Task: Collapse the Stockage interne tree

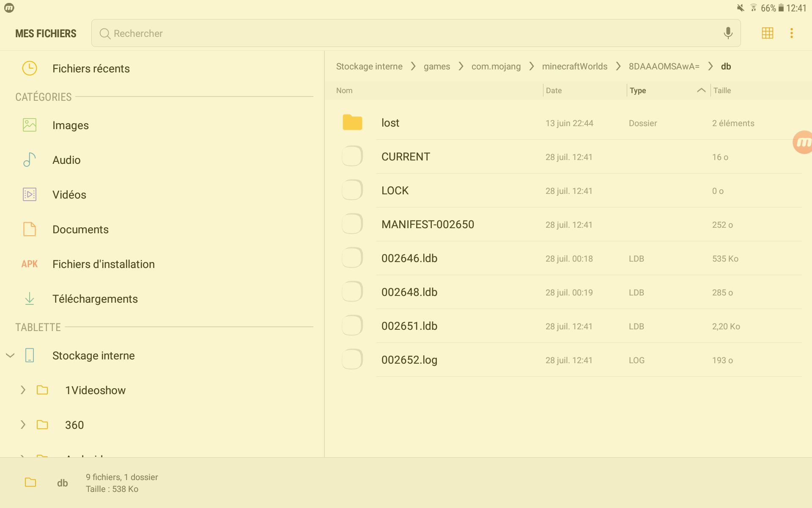Action: 11,356
